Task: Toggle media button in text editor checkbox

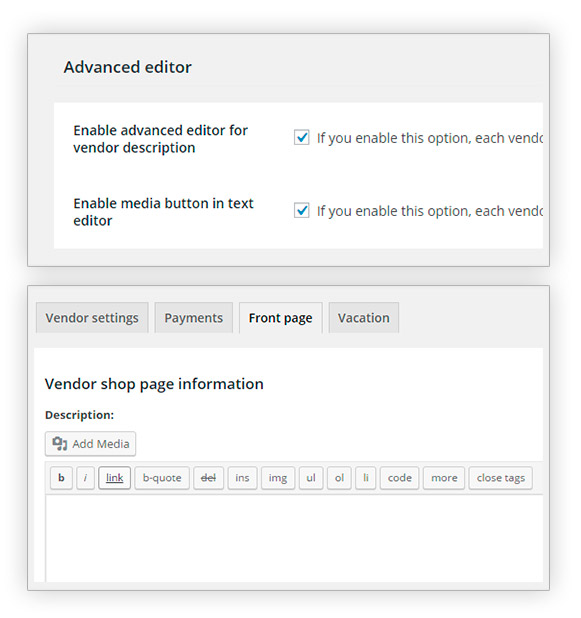Action: [302, 210]
